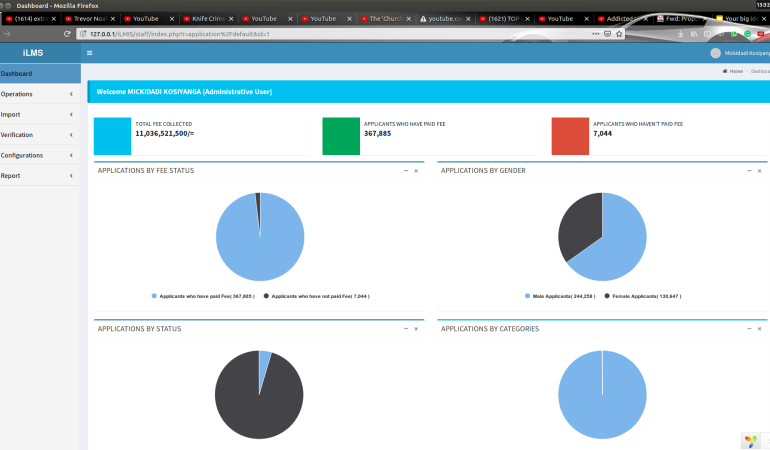Toggle the sidebar with the hamburger icon

89,53
